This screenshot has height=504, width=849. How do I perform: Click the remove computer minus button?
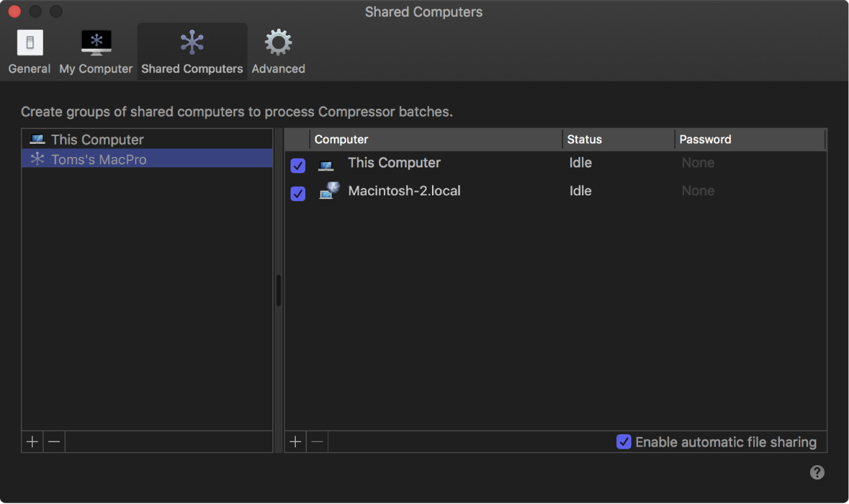[x=317, y=441]
